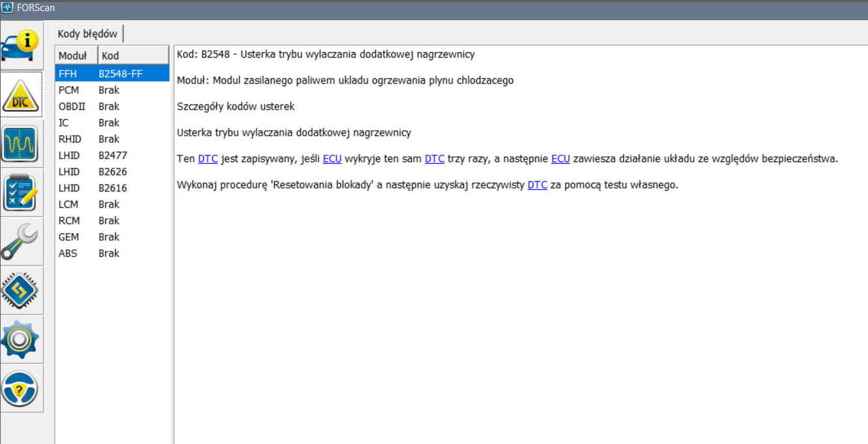Select the DTC error codes icon

(x=22, y=95)
